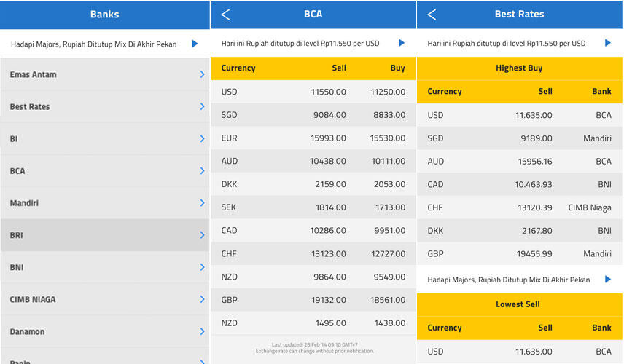
Task: Select Highest Buy USD 11.635.00 row
Action: coord(519,115)
